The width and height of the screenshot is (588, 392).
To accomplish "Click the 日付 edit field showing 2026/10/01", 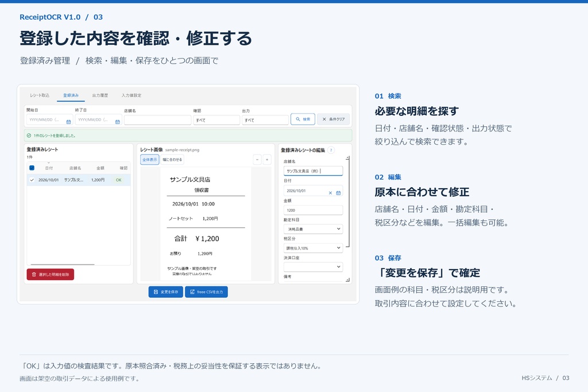I will [313, 191].
